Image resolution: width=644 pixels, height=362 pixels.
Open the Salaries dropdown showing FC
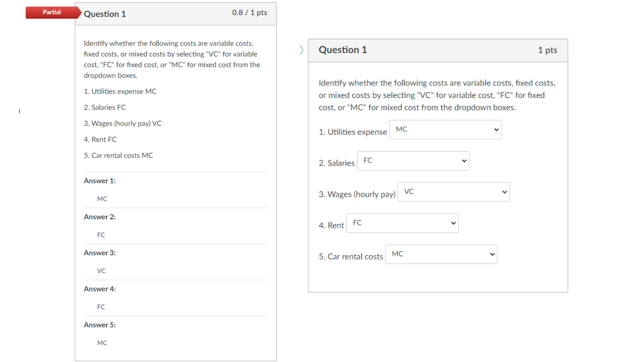click(413, 161)
